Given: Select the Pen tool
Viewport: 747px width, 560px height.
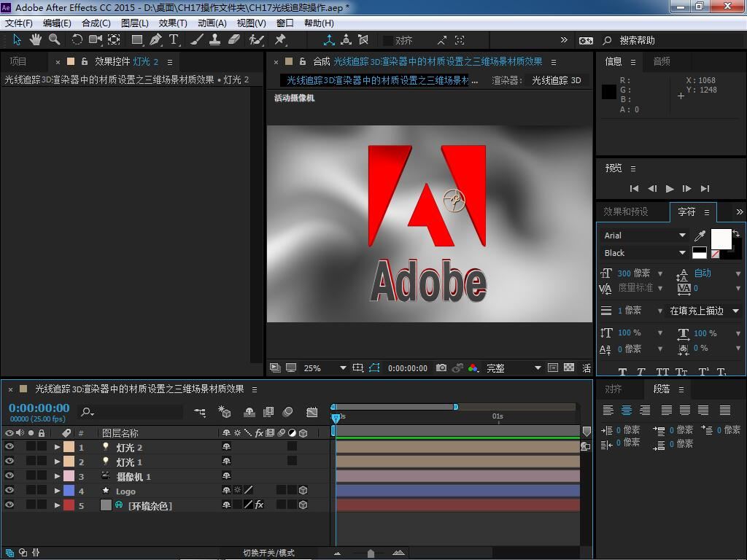Looking at the screenshot, I should click(156, 40).
